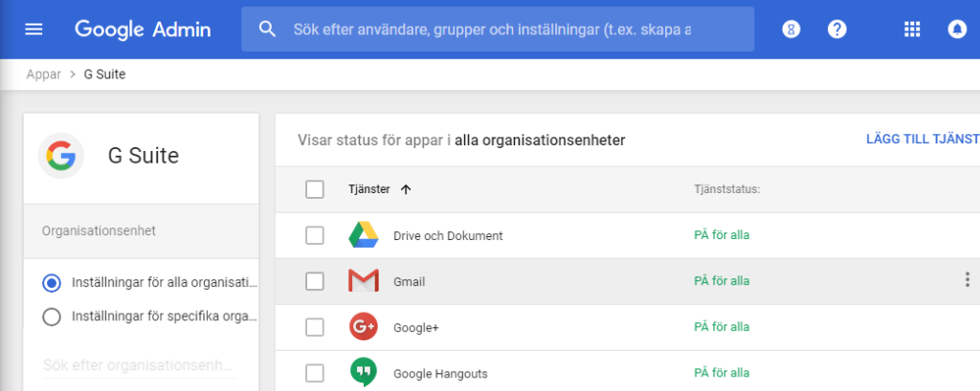The width and height of the screenshot is (980, 391).
Task: Go to Appar in the breadcrumb
Action: (x=42, y=74)
